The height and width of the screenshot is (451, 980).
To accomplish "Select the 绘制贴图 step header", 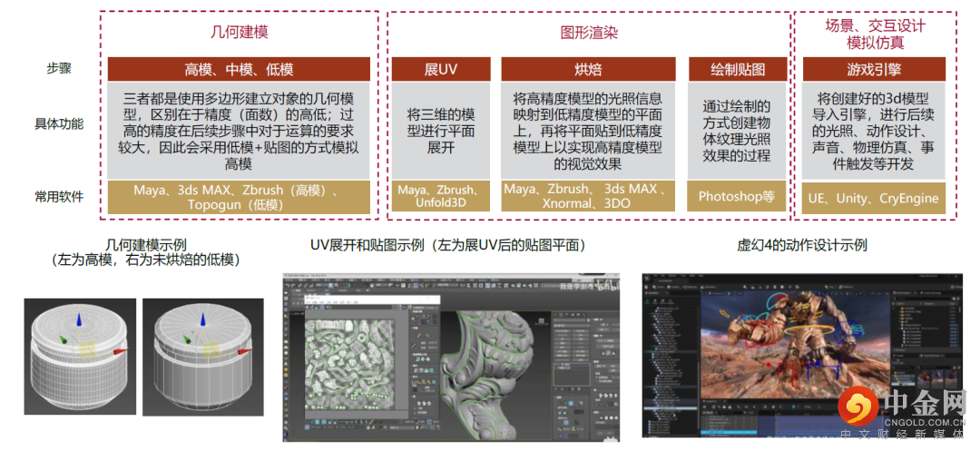I will (x=738, y=69).
